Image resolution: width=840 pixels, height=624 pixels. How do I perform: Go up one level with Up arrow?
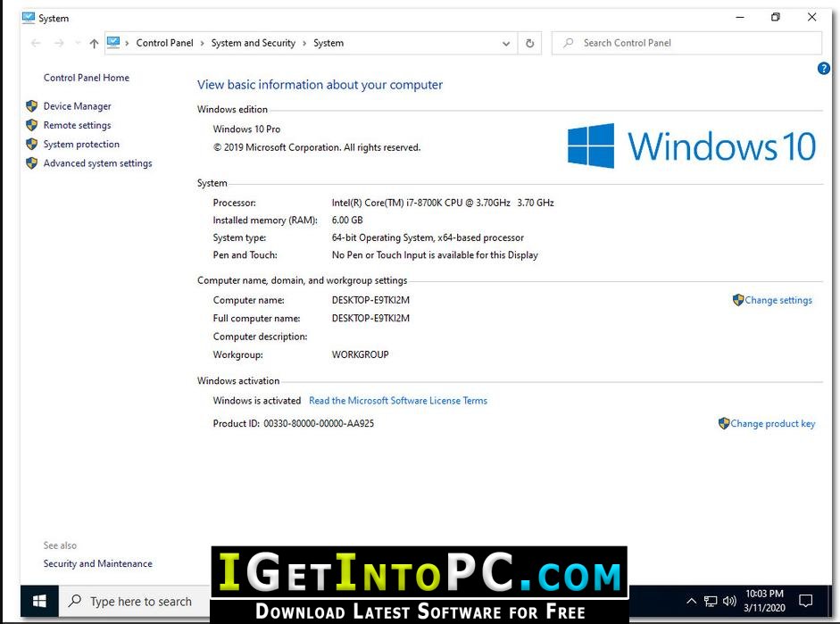click(x=95, y=44)
